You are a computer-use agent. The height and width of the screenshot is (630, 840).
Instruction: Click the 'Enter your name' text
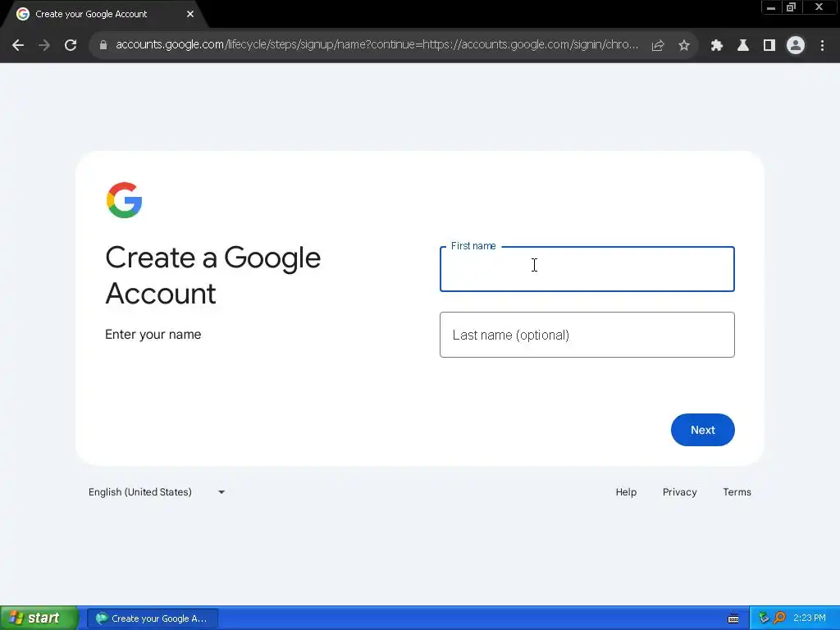(153, 335)
